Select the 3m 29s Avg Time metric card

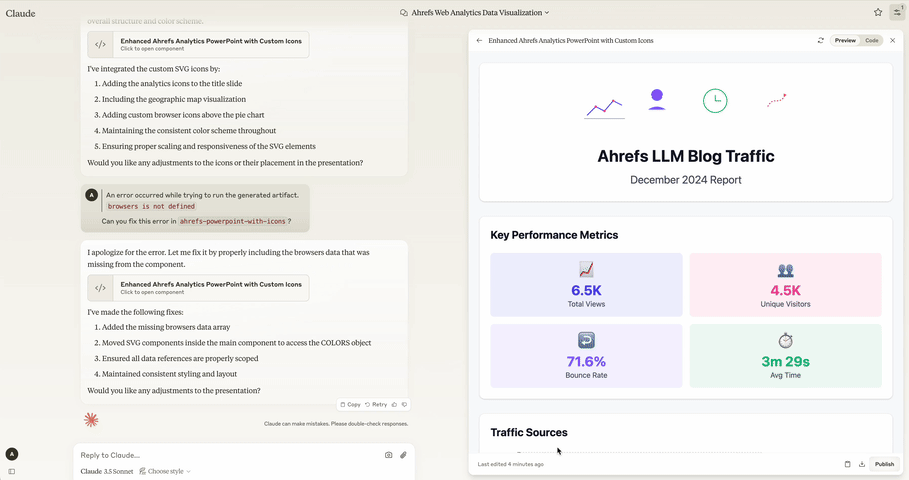coord(785,356)
